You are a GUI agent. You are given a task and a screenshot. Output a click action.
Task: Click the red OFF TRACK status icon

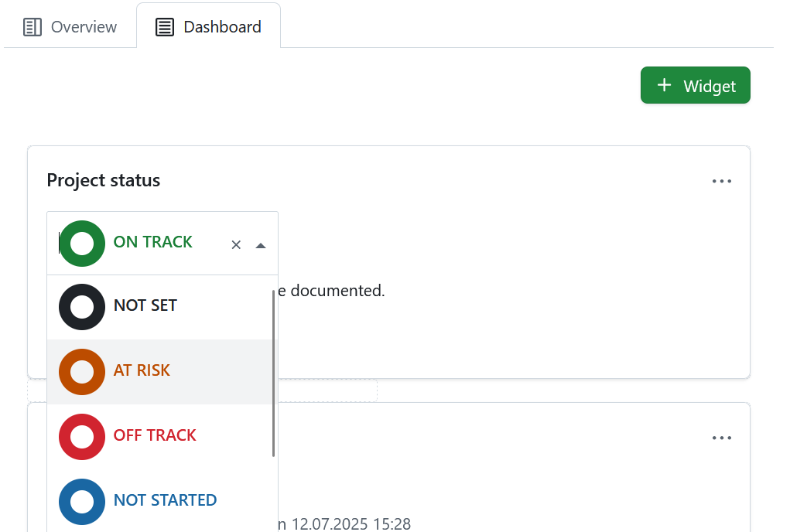point(81,436)
